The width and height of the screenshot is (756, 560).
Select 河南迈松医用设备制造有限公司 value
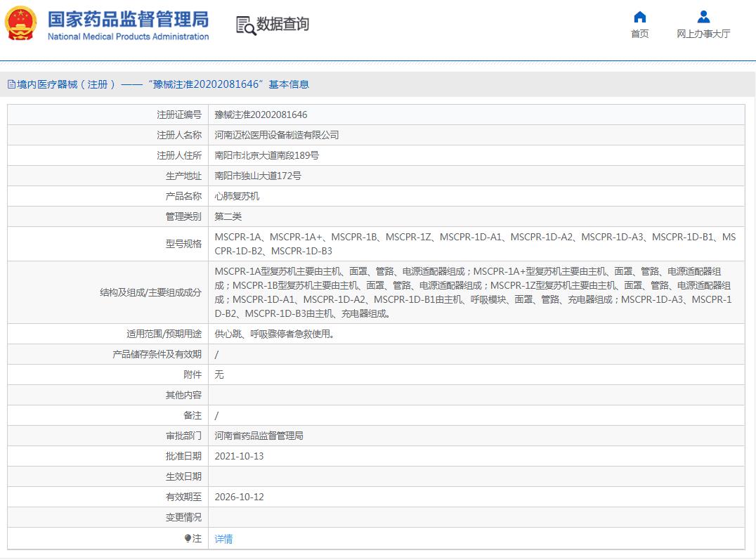point(277,135)
